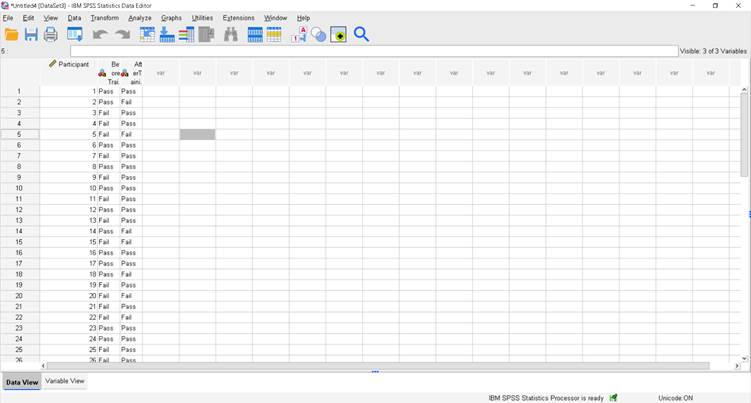Toggle the Value Labels display icon
The height and width of the screenshot is (403, 751).
(299, 35)
